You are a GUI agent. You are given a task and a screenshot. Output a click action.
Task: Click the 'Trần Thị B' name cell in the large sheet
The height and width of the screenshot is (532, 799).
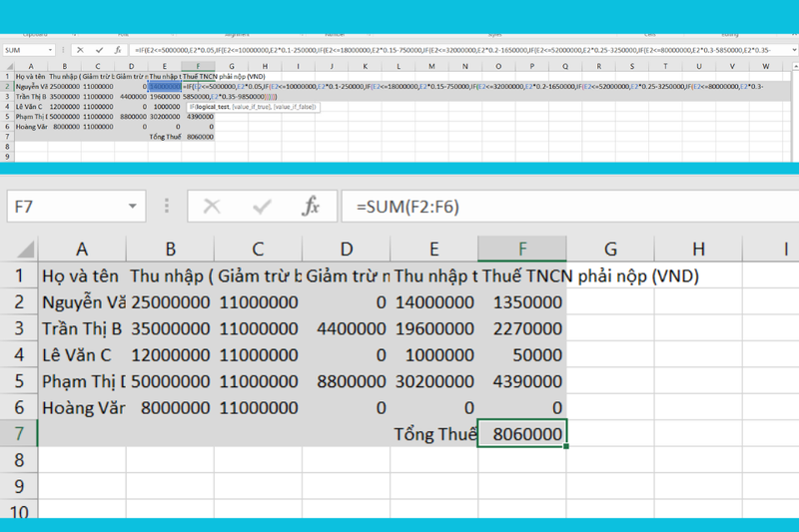coord(82,328)
